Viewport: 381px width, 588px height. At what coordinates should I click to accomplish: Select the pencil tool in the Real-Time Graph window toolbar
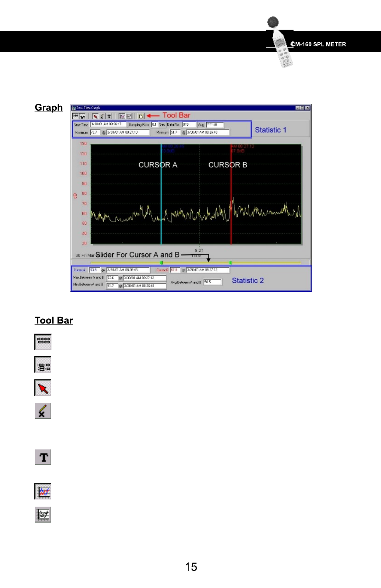point(102,116)
